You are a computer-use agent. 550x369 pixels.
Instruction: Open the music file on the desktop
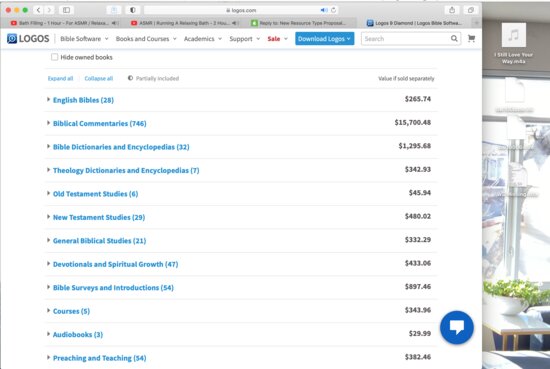[514, 35]
